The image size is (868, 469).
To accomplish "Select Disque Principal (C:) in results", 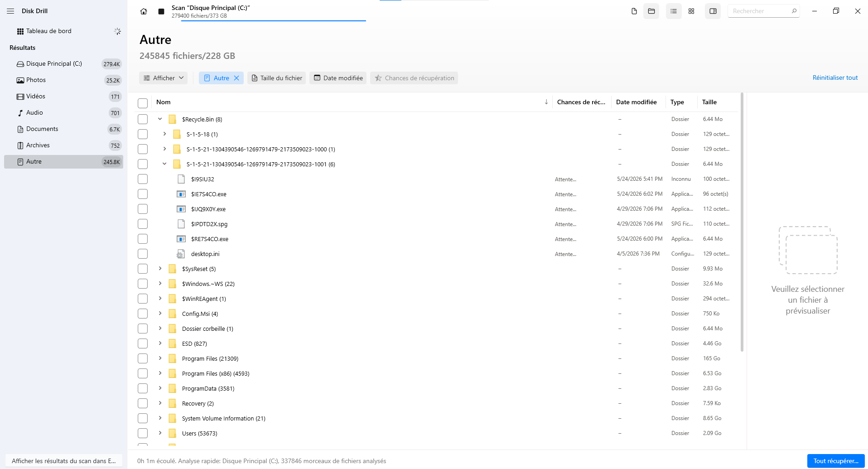I will tap(63, 64).
